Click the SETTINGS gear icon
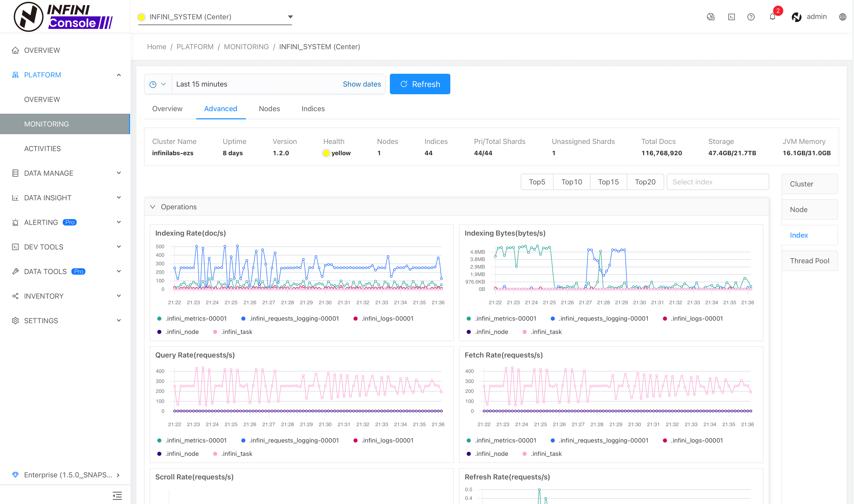Screen dimensions: 854x504 coord(15,321)
